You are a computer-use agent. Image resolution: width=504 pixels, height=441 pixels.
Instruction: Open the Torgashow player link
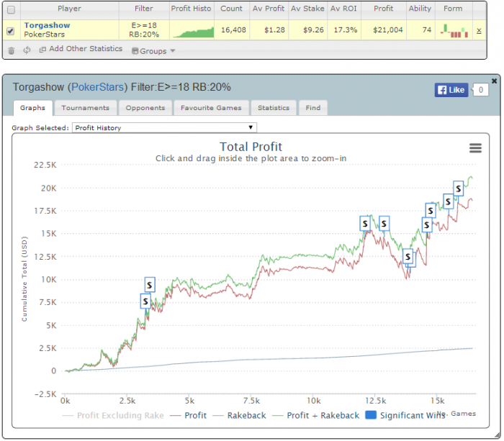click(47, 25)
